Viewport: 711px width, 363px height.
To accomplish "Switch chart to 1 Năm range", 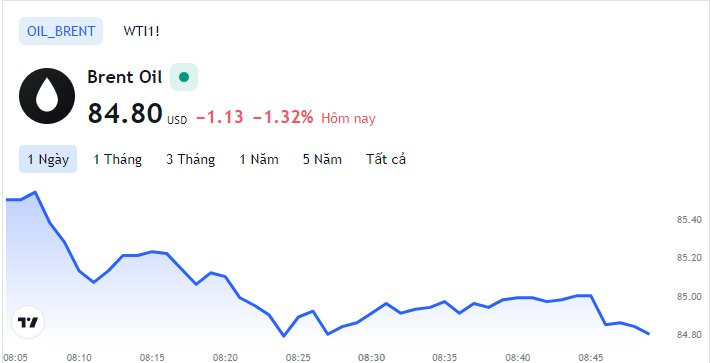I will coord(259,160).
